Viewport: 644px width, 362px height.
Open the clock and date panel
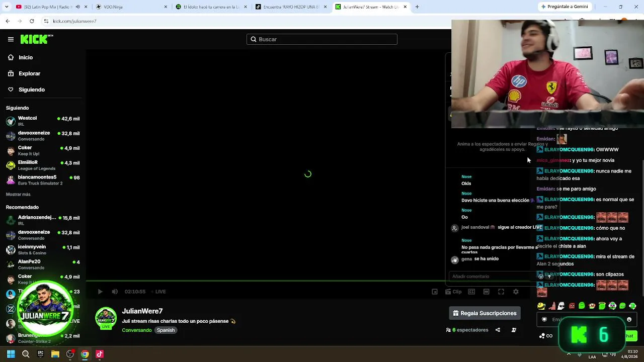pyautogui.click(x=630, y=354)
